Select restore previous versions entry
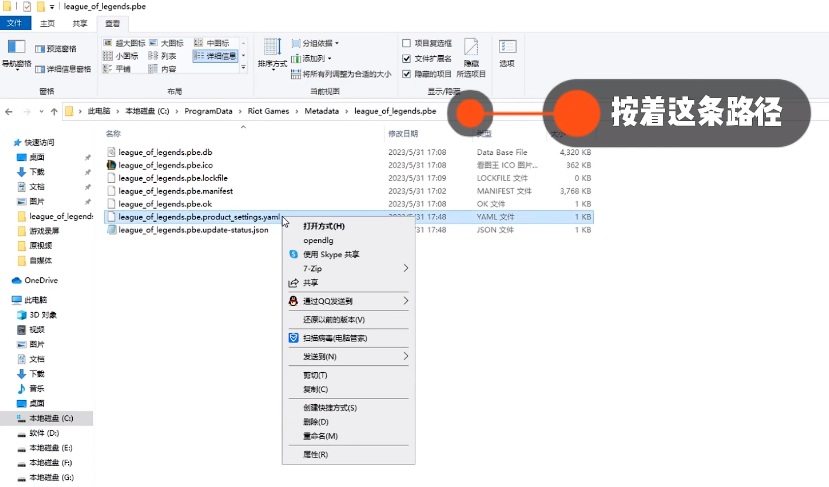The height and width of the screenshot is (487, 829). (348, 319)
